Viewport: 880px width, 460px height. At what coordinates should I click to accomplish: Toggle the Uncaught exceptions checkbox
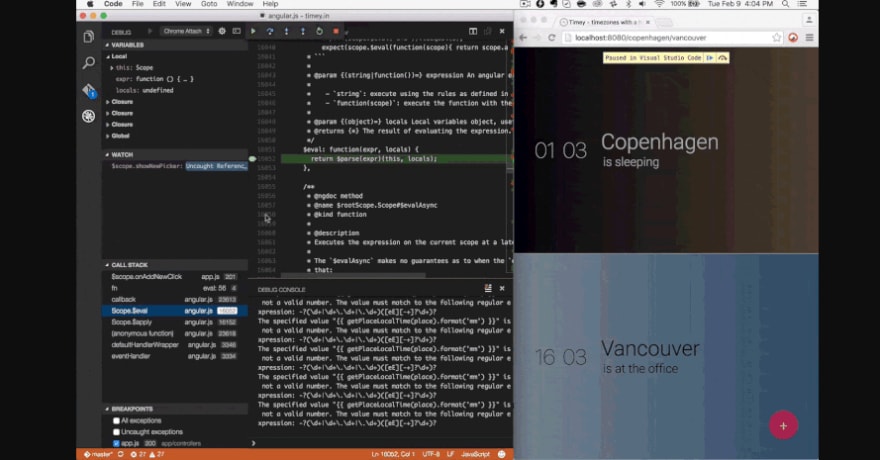(x=116, y=432)
